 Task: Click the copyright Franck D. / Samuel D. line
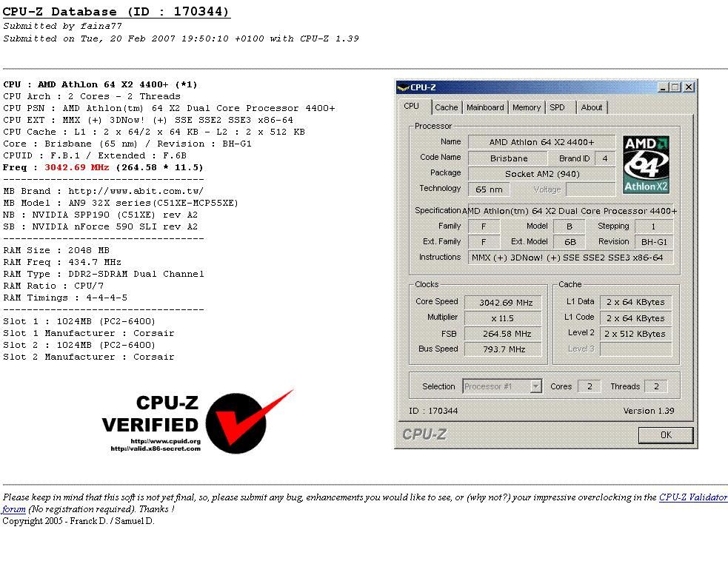tap(79, 520)
